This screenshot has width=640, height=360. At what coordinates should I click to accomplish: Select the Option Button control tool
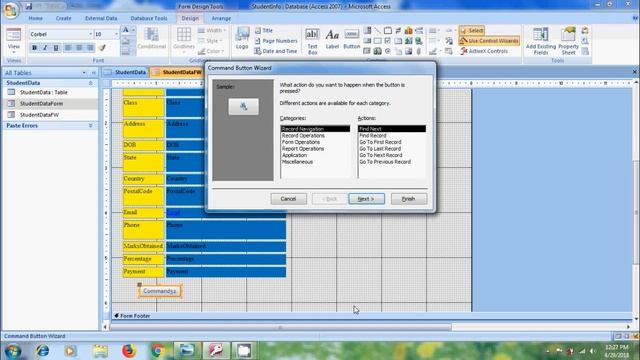click(388, 51)
